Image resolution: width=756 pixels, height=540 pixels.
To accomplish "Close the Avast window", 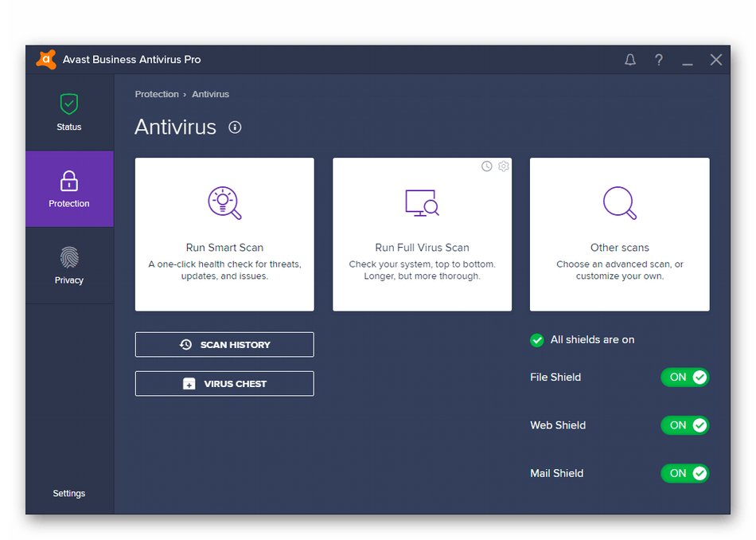I will pyautogui.click(x=716, y=60).
